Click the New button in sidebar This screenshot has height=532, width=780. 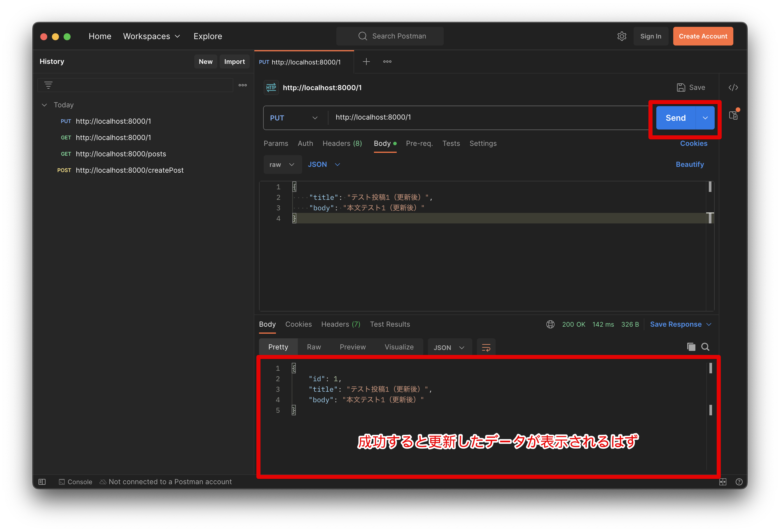pos(205,62)
